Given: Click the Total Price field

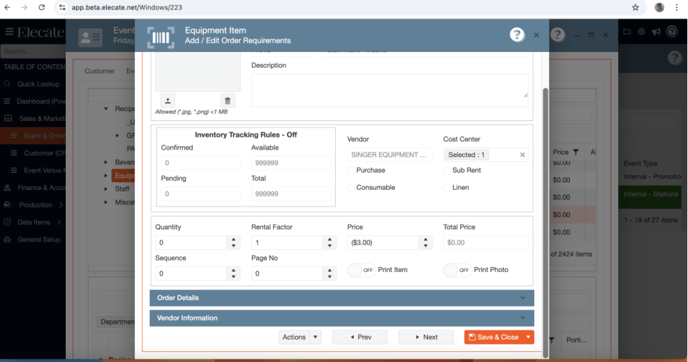Looking at the screenshot, I should point(486,243).
